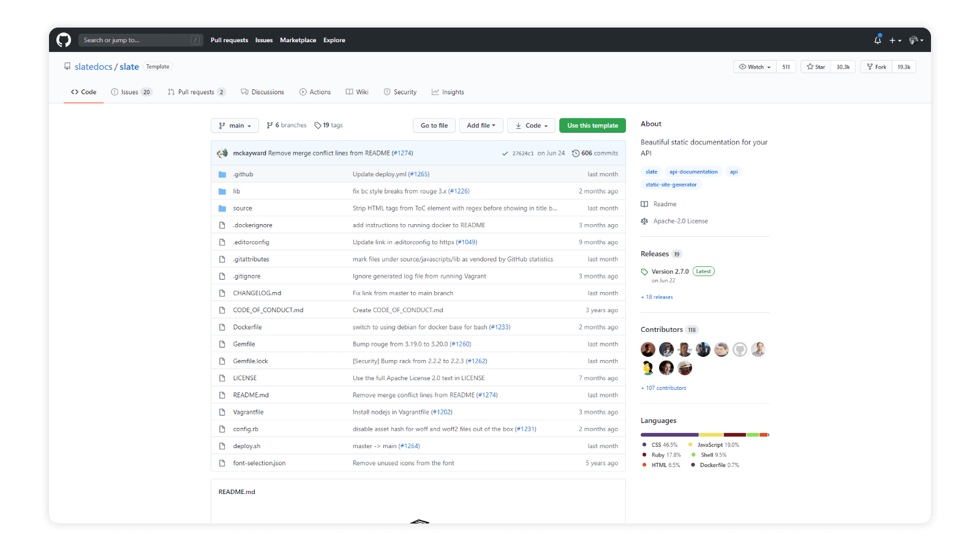Open the slatedocs owner link

[94, 67]
